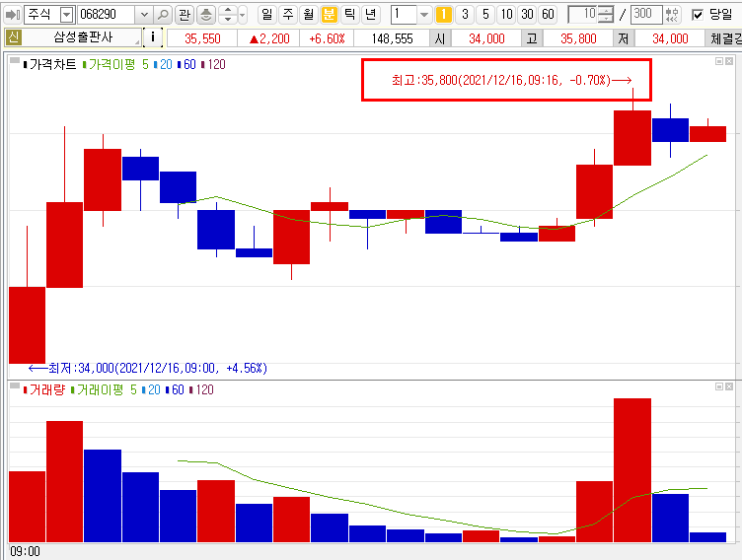Select the 60-minute interval button
This screenshot has width=742, height=560.
tap(548, 15)
